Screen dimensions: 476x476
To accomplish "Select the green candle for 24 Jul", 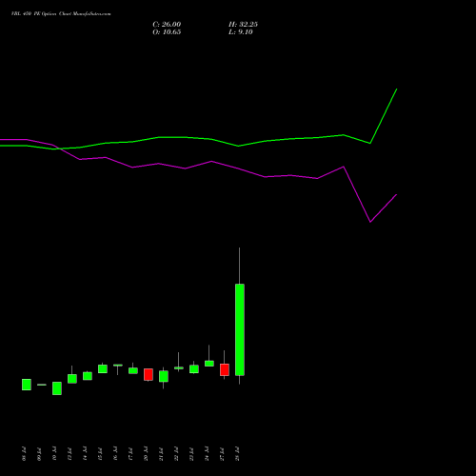I will pyautogui.click(x=209, y=364).
